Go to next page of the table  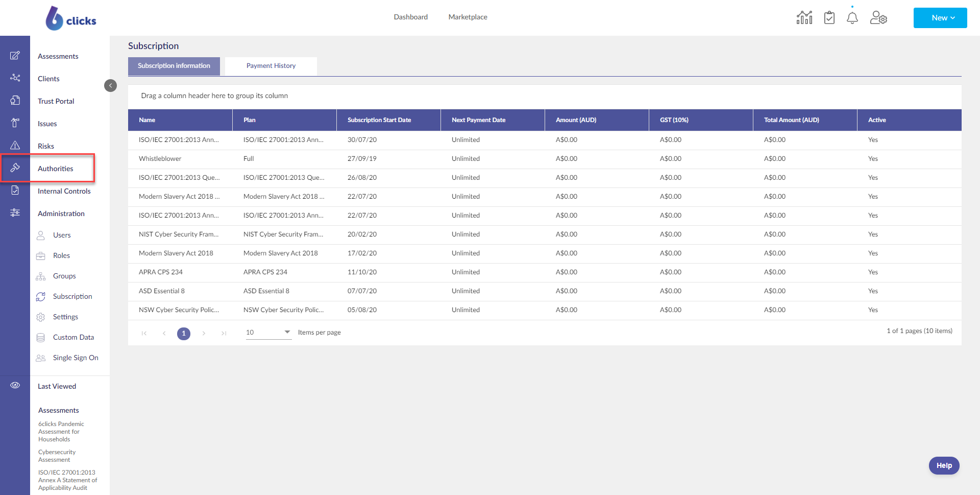[204, 333]
